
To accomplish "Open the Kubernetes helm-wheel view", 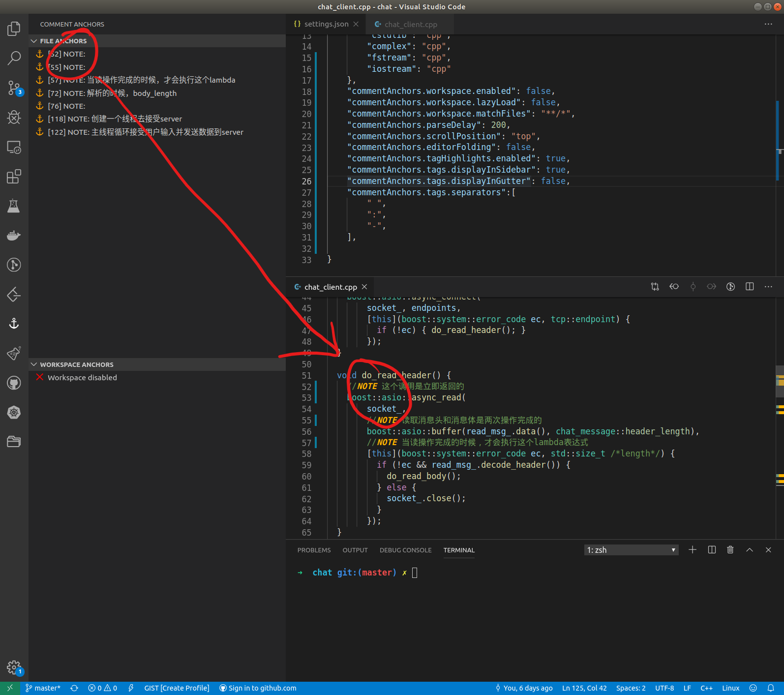I will (x=14, y=412).
